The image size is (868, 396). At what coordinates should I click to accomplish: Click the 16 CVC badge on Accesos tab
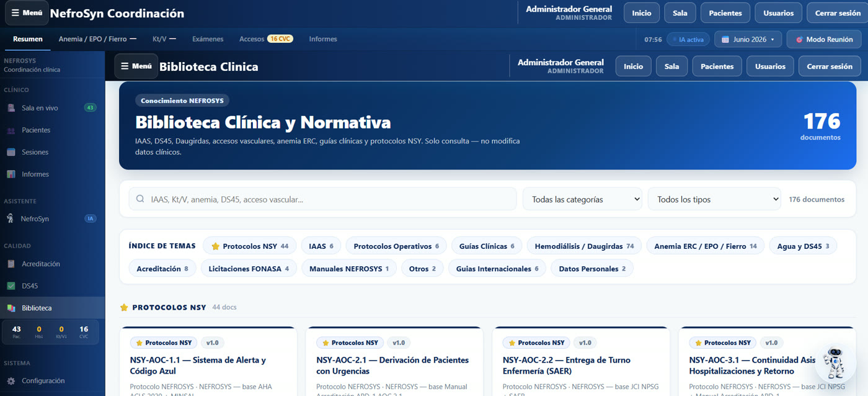(x=280, y=38)
